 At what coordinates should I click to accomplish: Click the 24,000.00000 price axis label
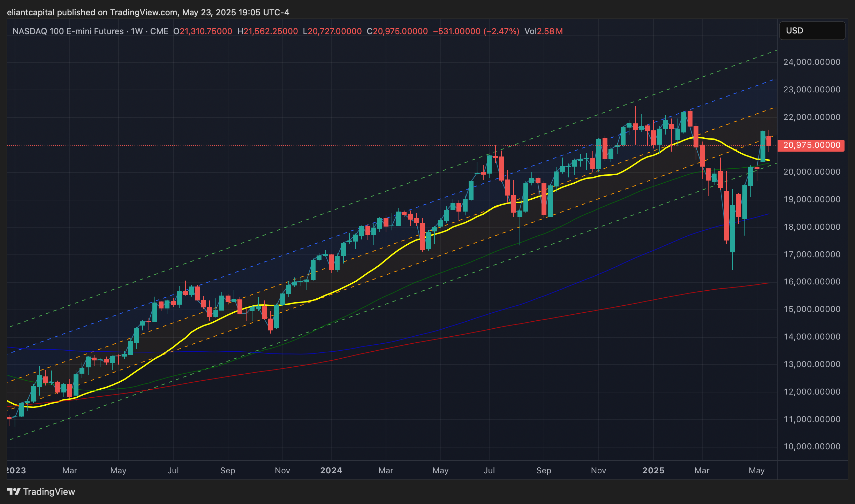click(x=812, y=62)
